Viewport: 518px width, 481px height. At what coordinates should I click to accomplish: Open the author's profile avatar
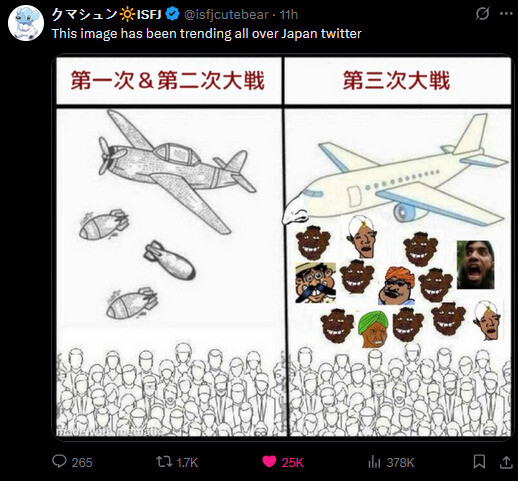[x=26, y=23]
